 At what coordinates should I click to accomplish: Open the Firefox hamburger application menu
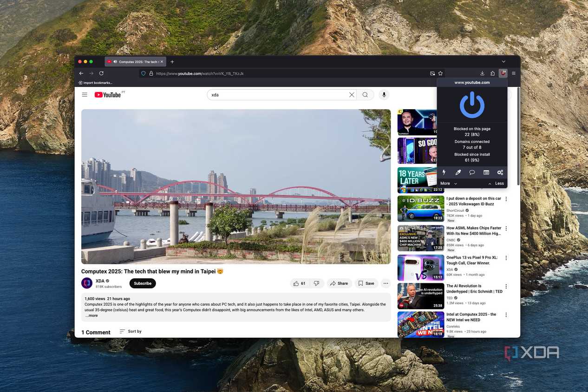[x=514, y=73]
